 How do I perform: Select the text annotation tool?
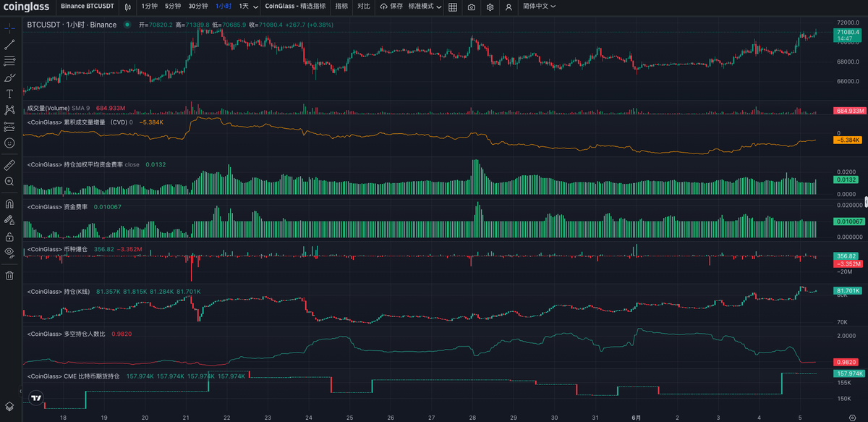[x=9, y=94]
